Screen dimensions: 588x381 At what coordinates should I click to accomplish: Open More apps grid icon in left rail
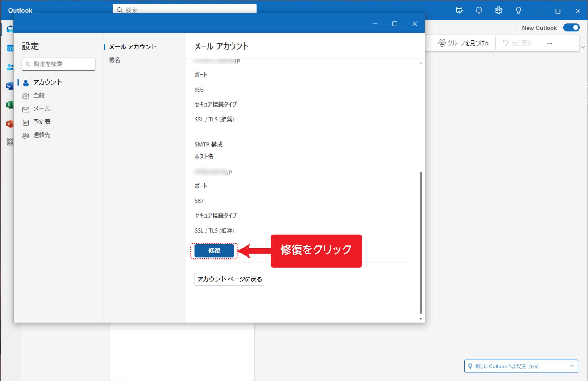[10, 142]
